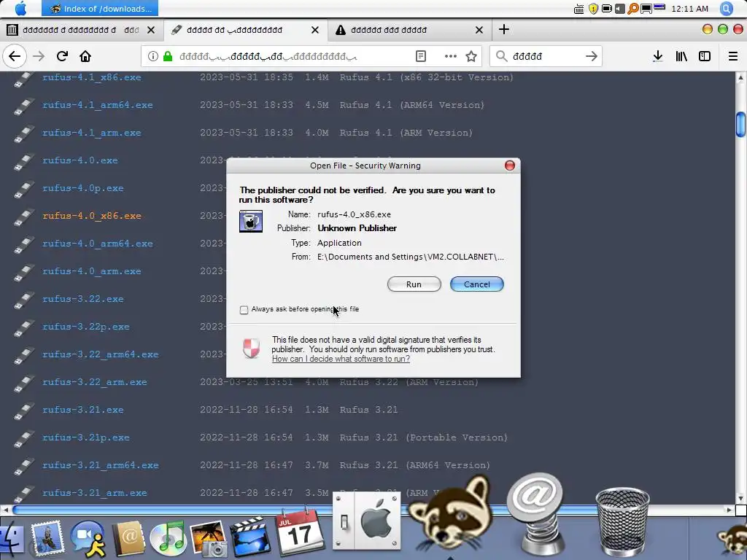Viewport: 747px width, 560px height.
Task: Open the Apple menu in menu bar
Action: pos(21,8)
